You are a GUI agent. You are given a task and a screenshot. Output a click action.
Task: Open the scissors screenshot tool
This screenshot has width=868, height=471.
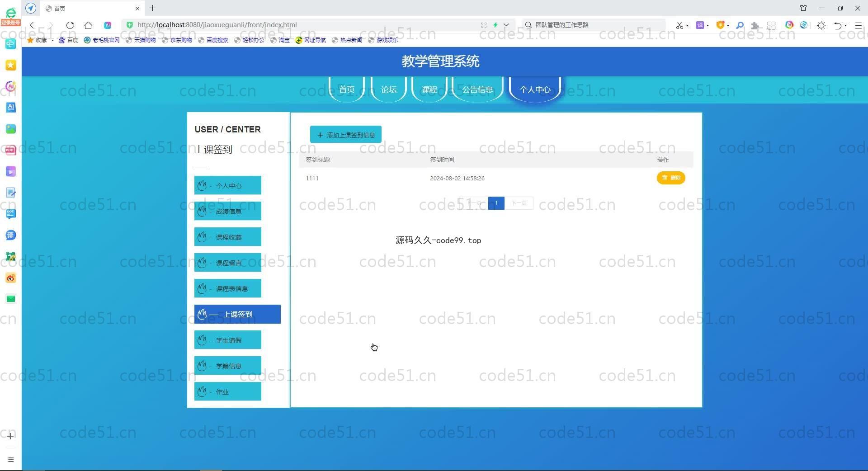(679, 25)
